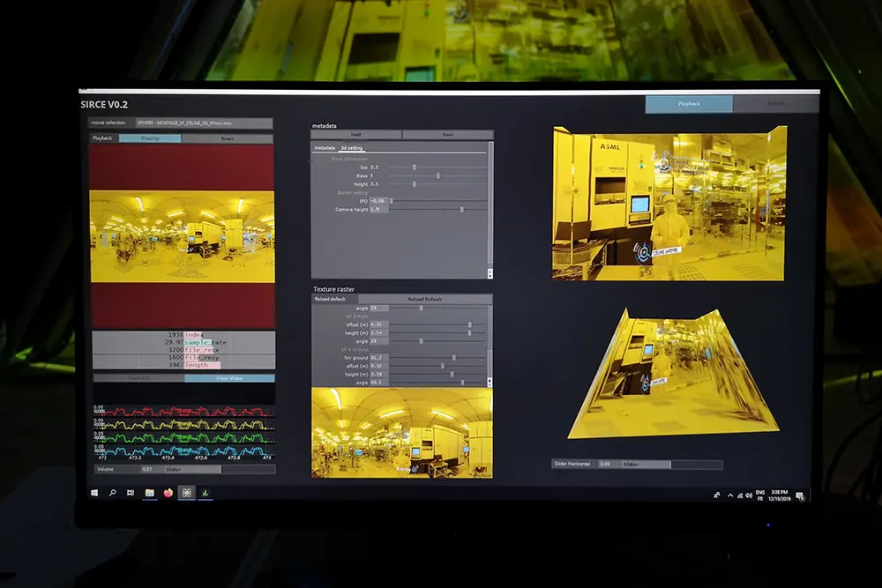
Task: Switch input language ENG FR indicator
Action: pyautogui.click(x=760, y=495)
